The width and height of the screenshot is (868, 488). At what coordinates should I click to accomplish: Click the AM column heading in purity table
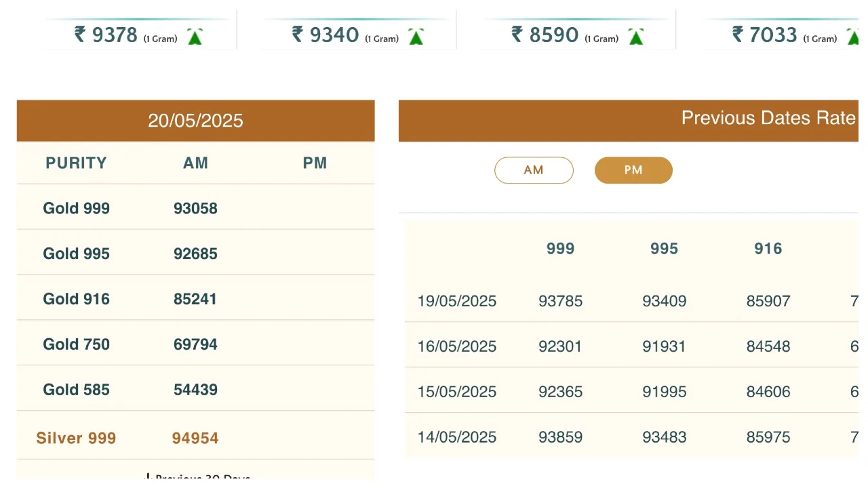pyautogui.click(x=195, y=163)
